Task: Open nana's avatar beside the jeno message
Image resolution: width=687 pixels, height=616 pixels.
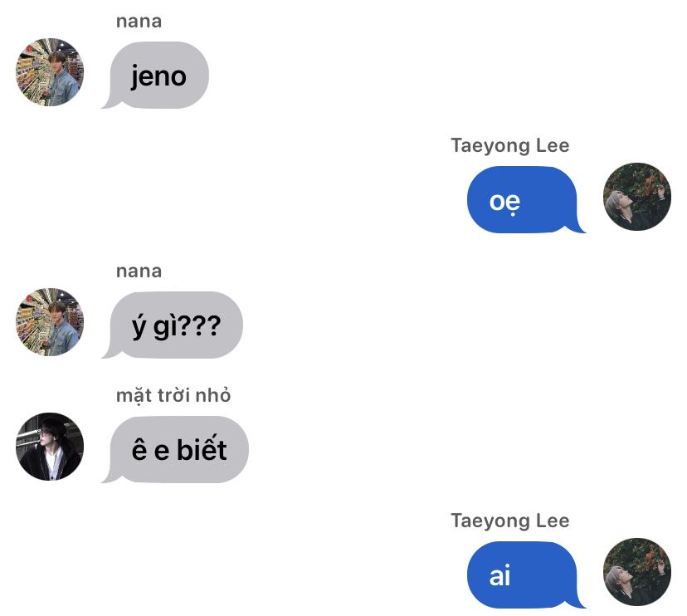Action: click(x=50, y=72)
